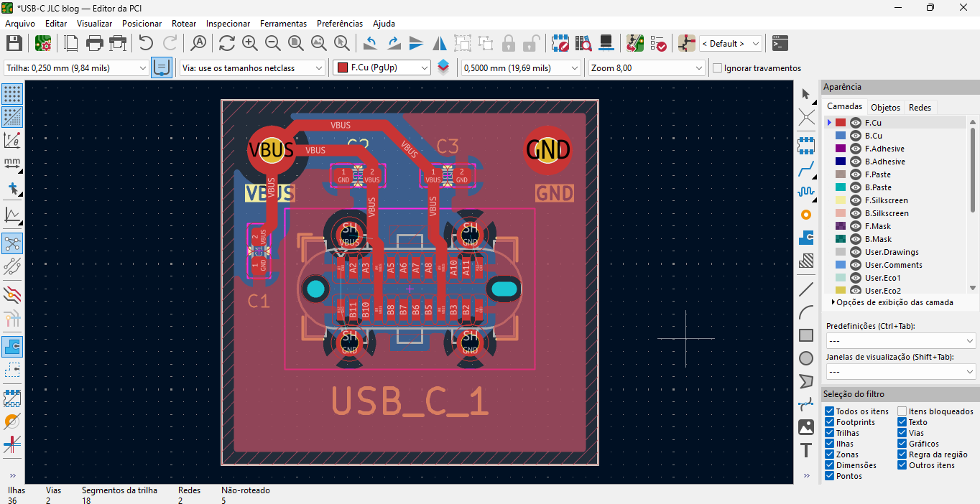Open the Via size dropdown
This screenshot has height=504, width=980.
pyautogui.click(x=252, y=68)
